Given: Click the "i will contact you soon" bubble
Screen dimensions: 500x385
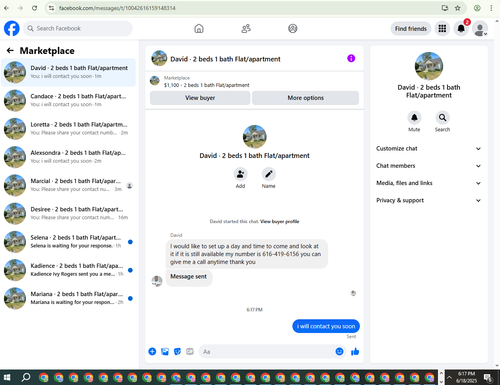Looking at the screenshot, I should tap(326, 326).
